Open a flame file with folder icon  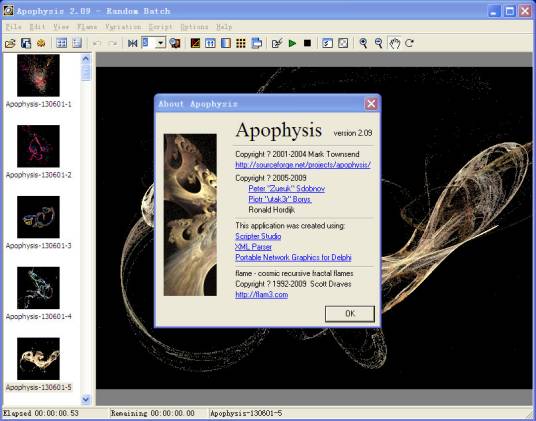10,43
